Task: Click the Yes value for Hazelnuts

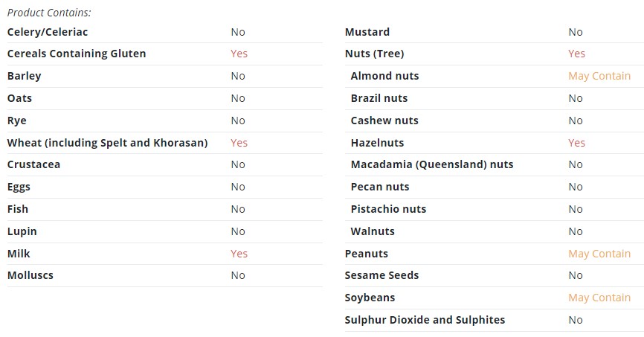Action: click(576, 143)
